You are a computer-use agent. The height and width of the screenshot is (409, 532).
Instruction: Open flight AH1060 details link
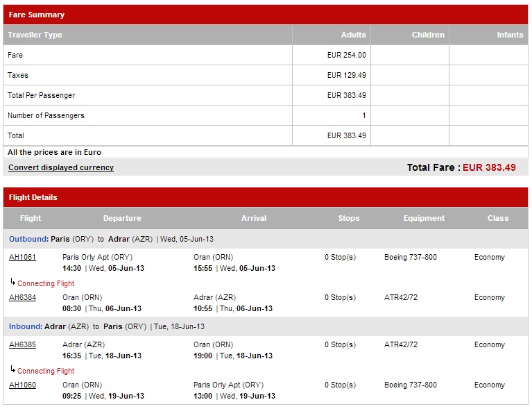click(22, 385)
